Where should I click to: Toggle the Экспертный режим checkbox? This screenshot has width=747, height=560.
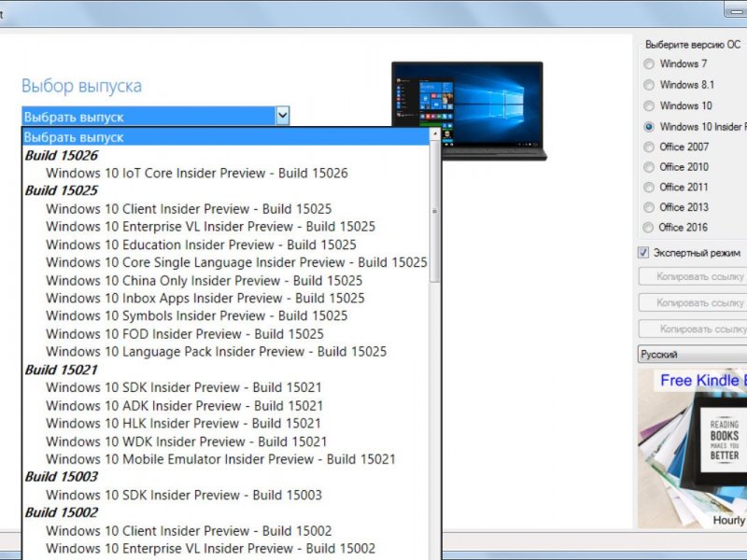pyautogui.click(x=643, y=252)
